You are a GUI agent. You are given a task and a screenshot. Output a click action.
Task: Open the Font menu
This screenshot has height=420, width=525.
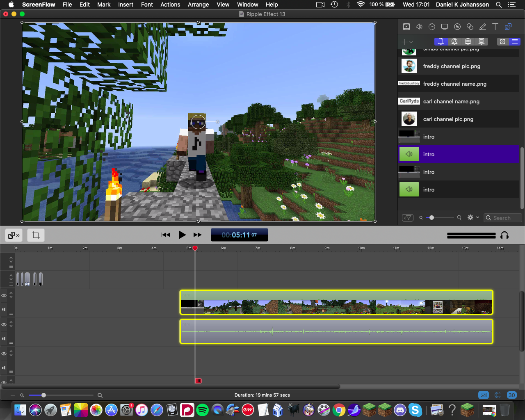click(x=147, y=5)
